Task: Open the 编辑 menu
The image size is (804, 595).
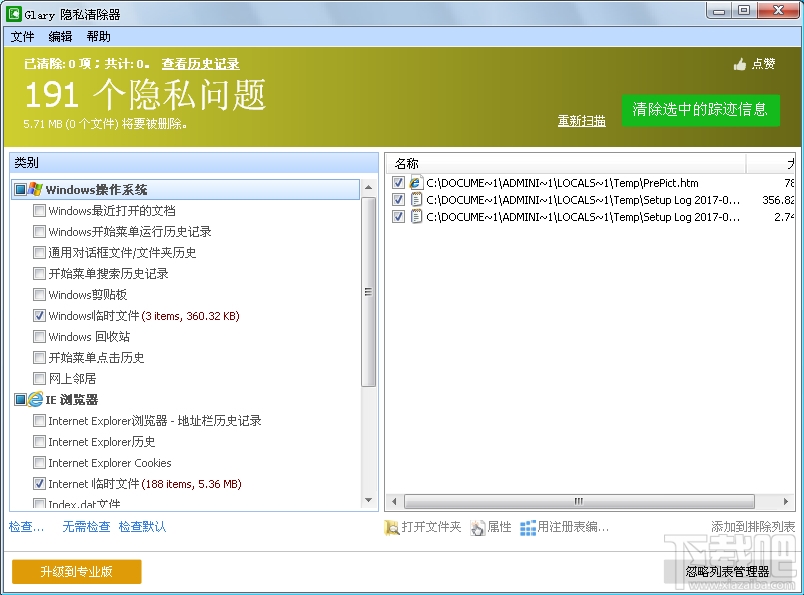Action: coord(60,37)
